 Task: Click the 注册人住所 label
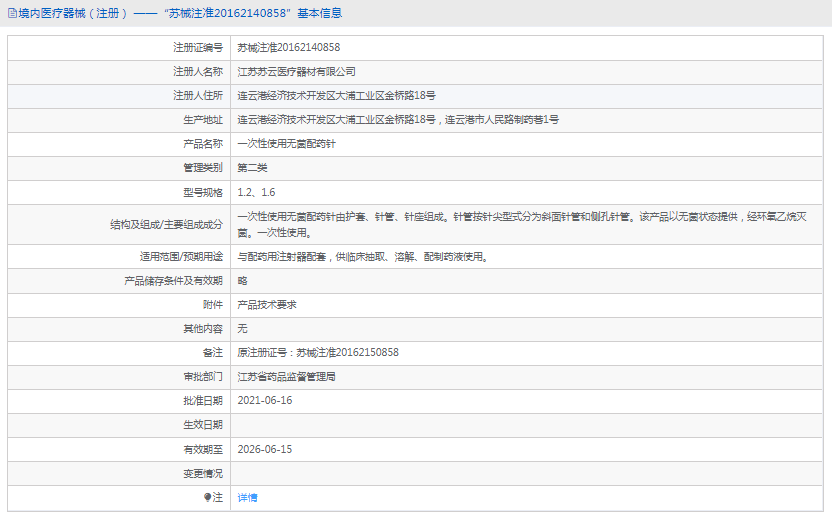(198, 96)
